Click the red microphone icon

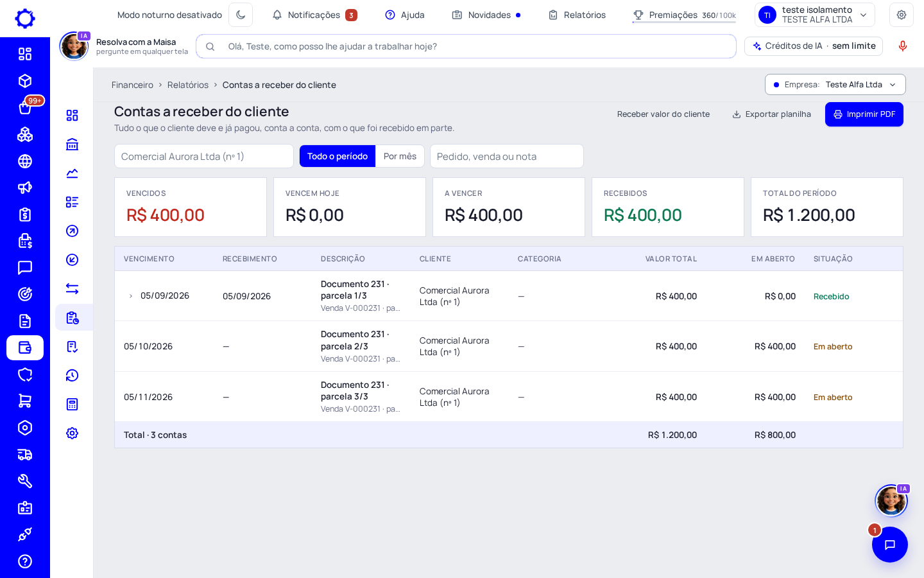[x=903, y=46]
